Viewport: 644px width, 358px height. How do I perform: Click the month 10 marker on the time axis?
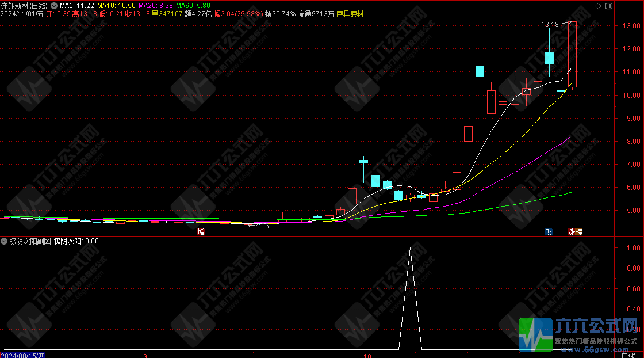(367, 356)
